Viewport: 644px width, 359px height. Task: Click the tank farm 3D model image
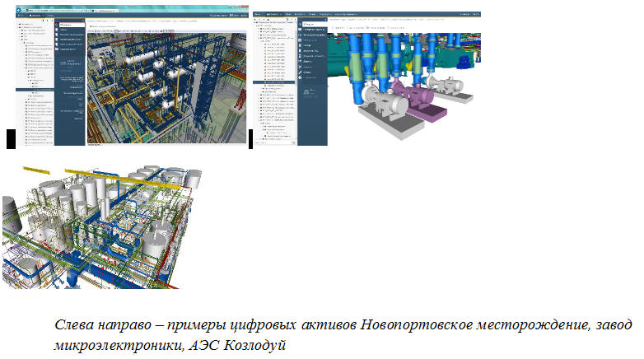click(x=100, y=226)
